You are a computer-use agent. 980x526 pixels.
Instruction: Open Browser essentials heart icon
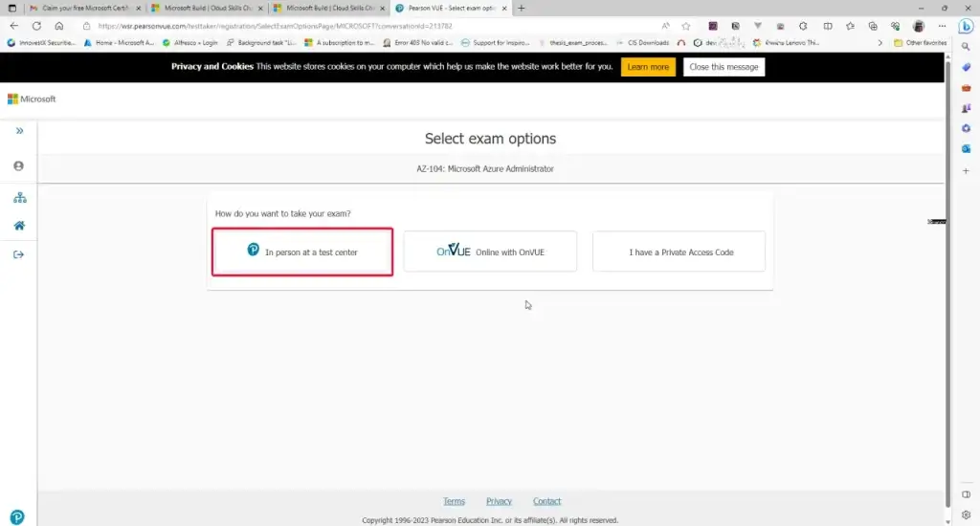(x=895, y=26)
